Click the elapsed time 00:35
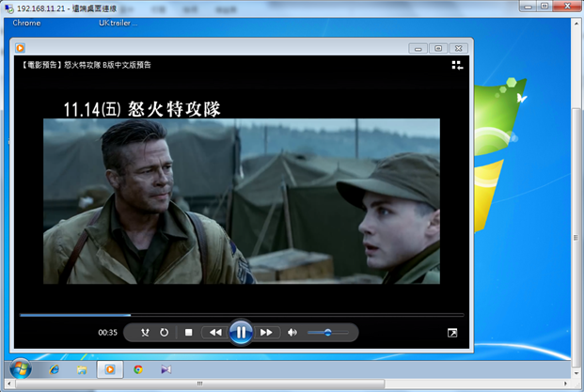Viewport: 584px width, 392px height. [107, 333]
